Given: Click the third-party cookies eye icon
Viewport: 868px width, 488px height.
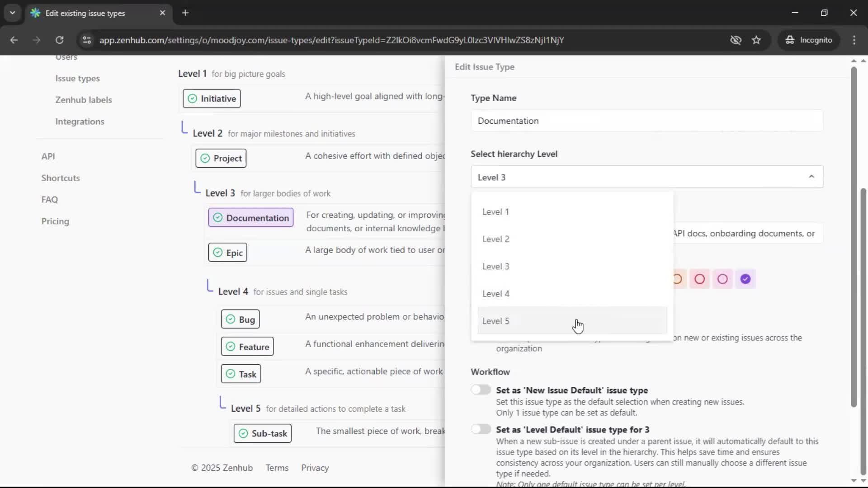Looking at the screenshot, I should tap(736, 40).
